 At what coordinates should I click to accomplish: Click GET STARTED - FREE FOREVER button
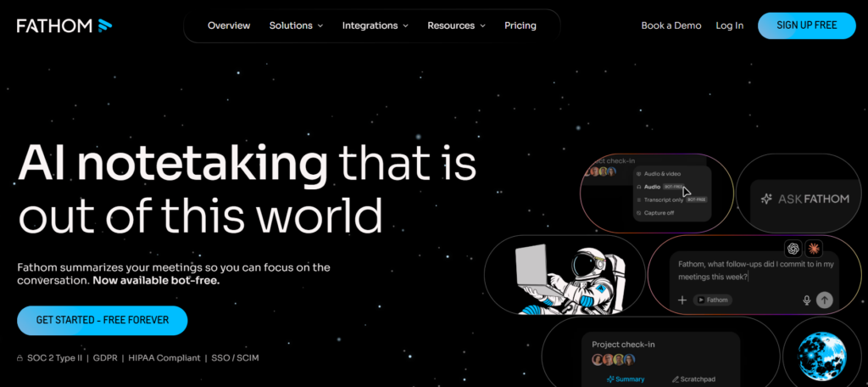tap(103, 321)
